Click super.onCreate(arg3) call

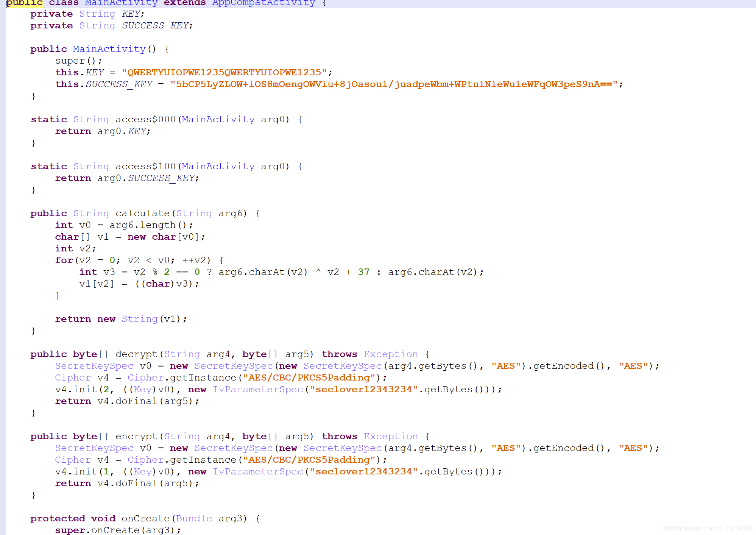pos(117,530)
